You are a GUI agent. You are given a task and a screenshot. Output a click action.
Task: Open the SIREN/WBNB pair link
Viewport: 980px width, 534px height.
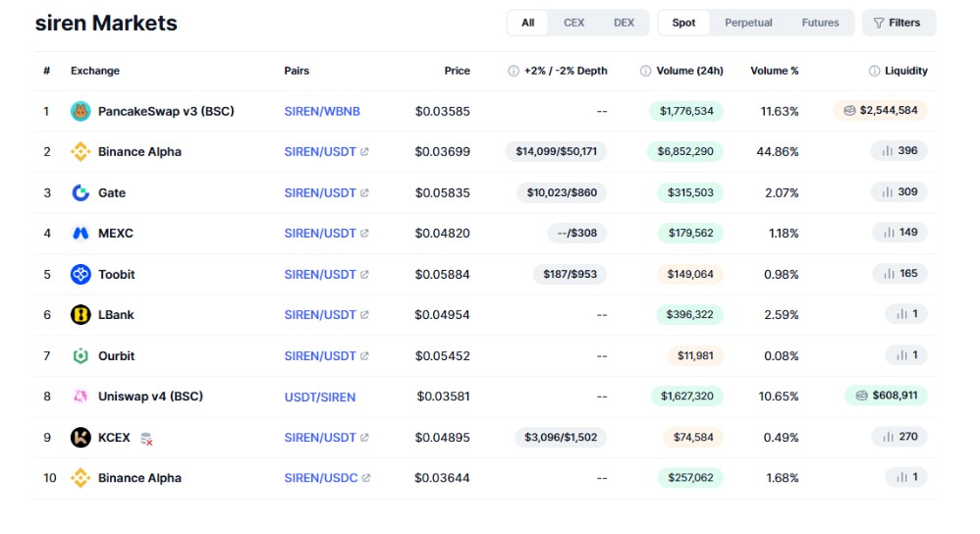pyautogui.click(x=322, y=111)
